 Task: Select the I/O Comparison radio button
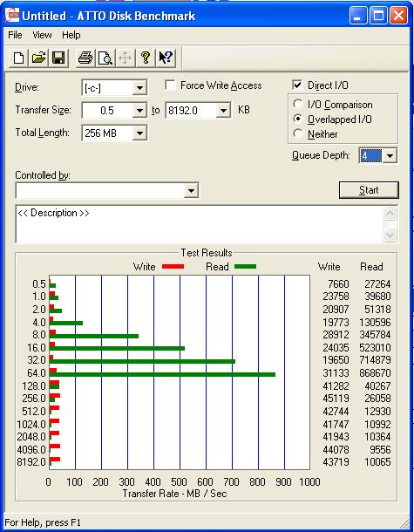[x=298, y=104]
